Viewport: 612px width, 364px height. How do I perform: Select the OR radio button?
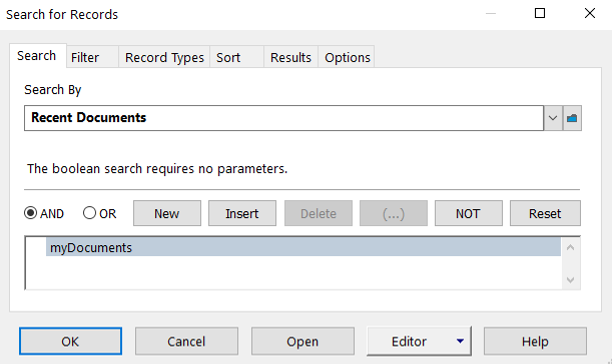[89, 213]
